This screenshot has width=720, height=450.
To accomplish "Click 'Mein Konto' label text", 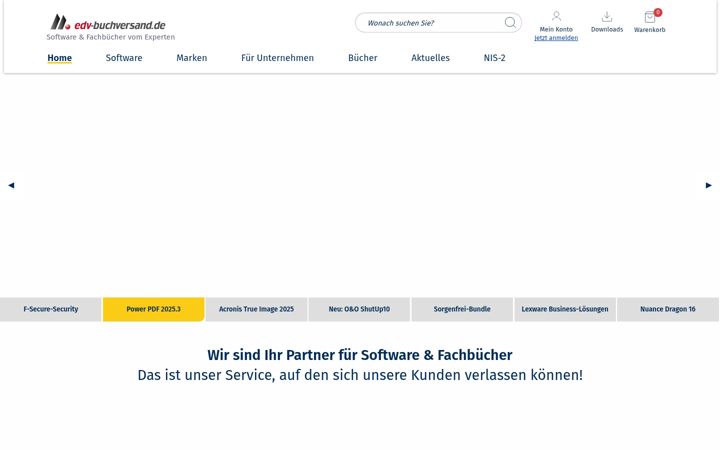I will coord(556,29).
